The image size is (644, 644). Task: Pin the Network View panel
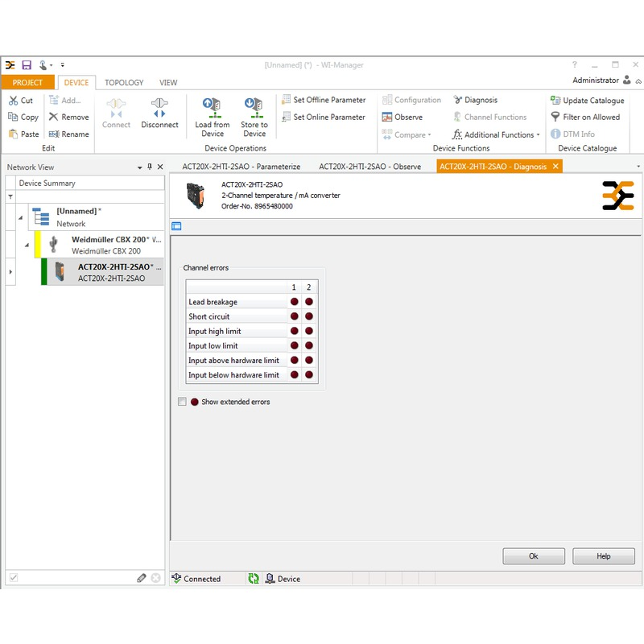click(x=150, y=167)
